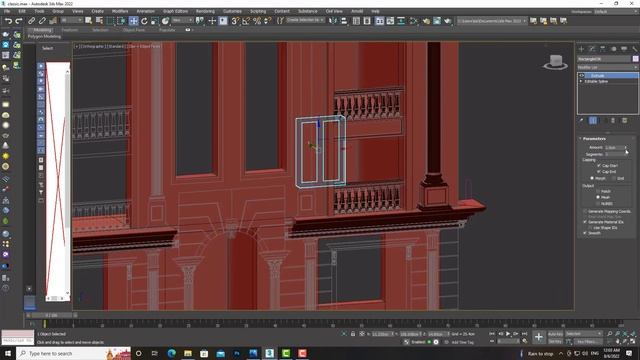
Task: Click the ViewCube in the viewport
Action: point(555,62)
